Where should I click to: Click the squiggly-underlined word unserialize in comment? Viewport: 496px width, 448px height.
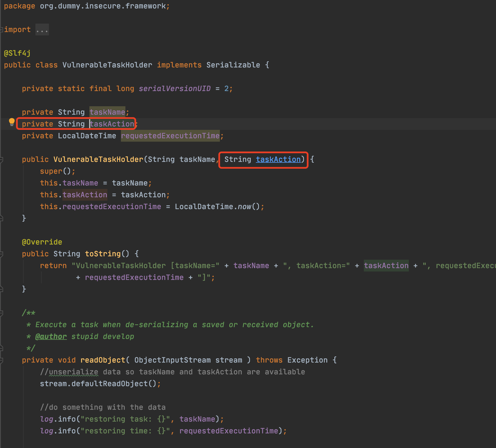point(73,372)
